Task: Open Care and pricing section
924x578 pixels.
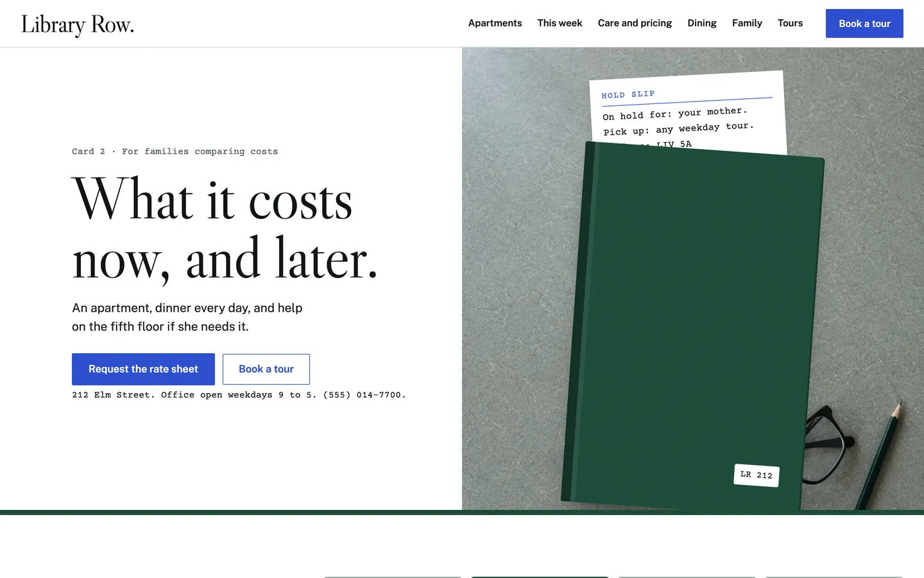Action: [635, 23]
